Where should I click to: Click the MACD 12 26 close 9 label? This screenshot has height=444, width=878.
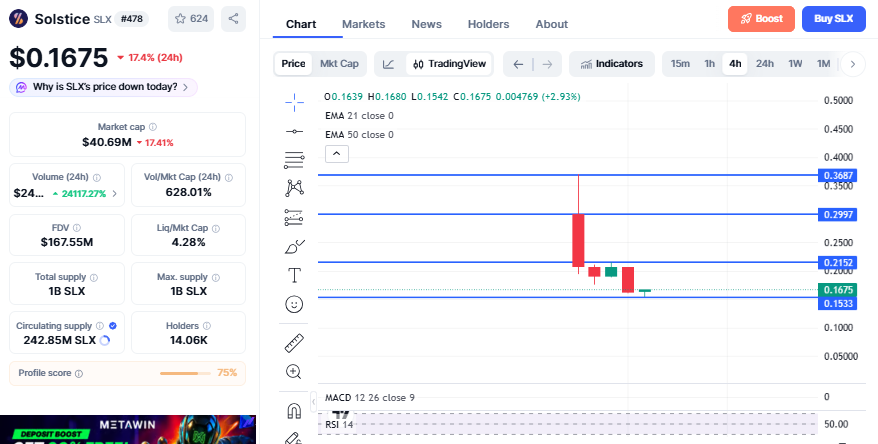coord(370,398)
